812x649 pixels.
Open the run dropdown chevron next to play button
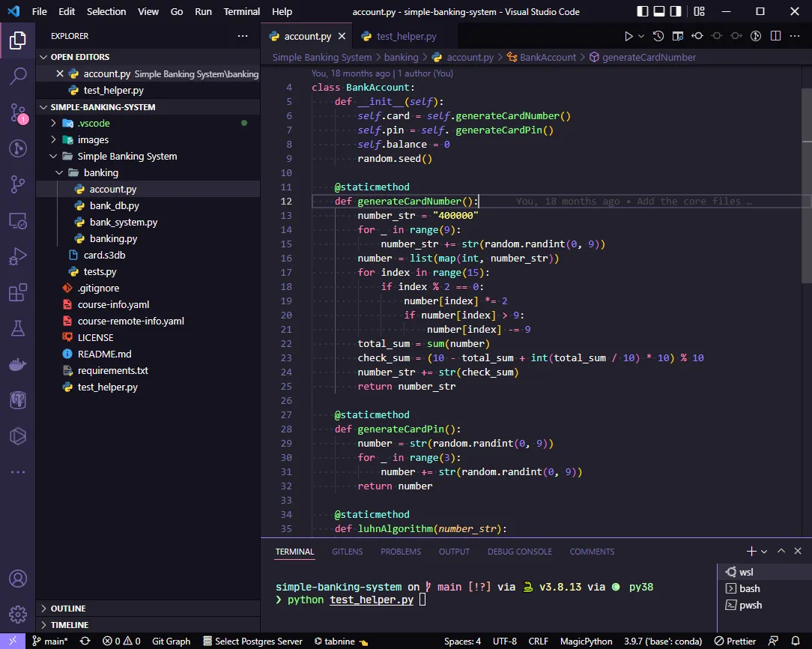(x=641, y=35)
